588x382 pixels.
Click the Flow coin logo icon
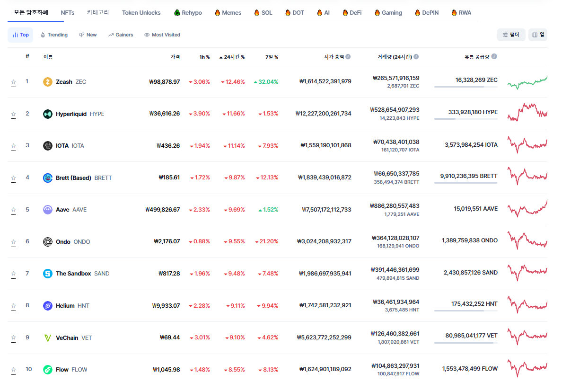point(48,370)
